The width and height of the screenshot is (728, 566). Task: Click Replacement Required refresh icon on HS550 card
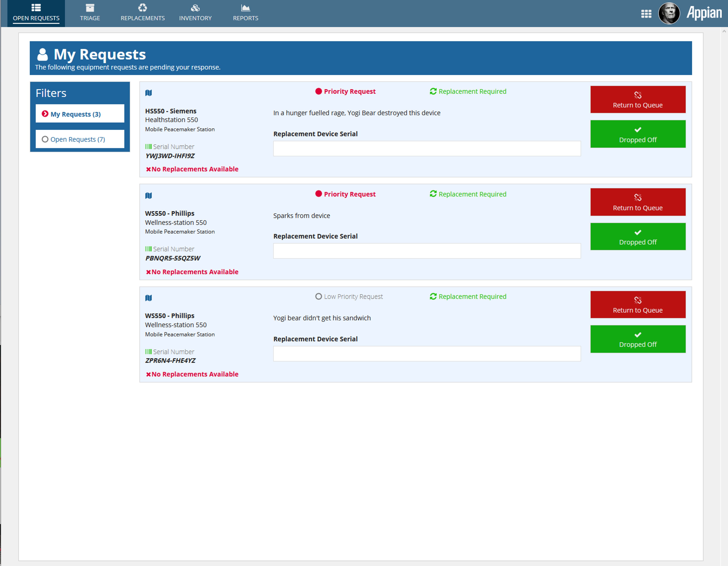click(433, 91)
